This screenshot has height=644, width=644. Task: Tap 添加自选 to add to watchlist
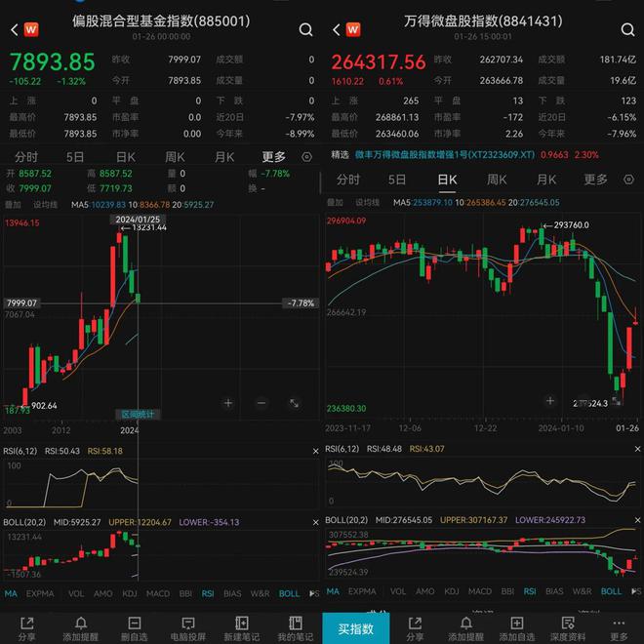pos(517,628)
